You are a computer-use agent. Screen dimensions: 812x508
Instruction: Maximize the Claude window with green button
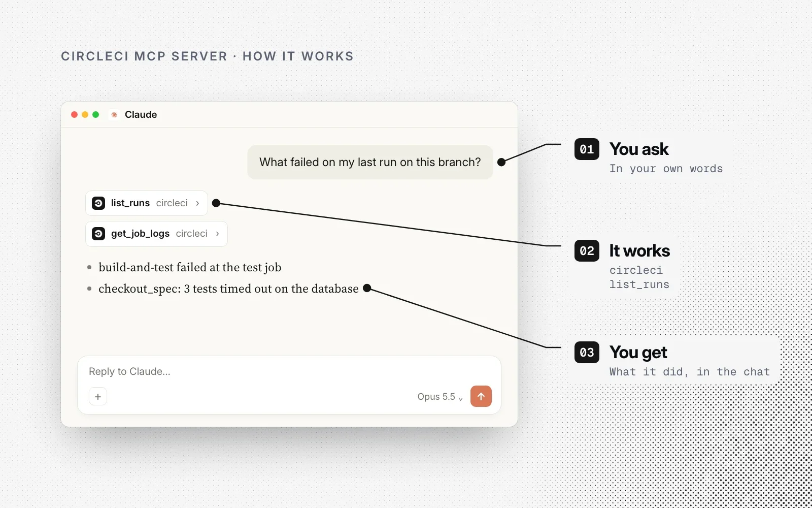point(95,115)
